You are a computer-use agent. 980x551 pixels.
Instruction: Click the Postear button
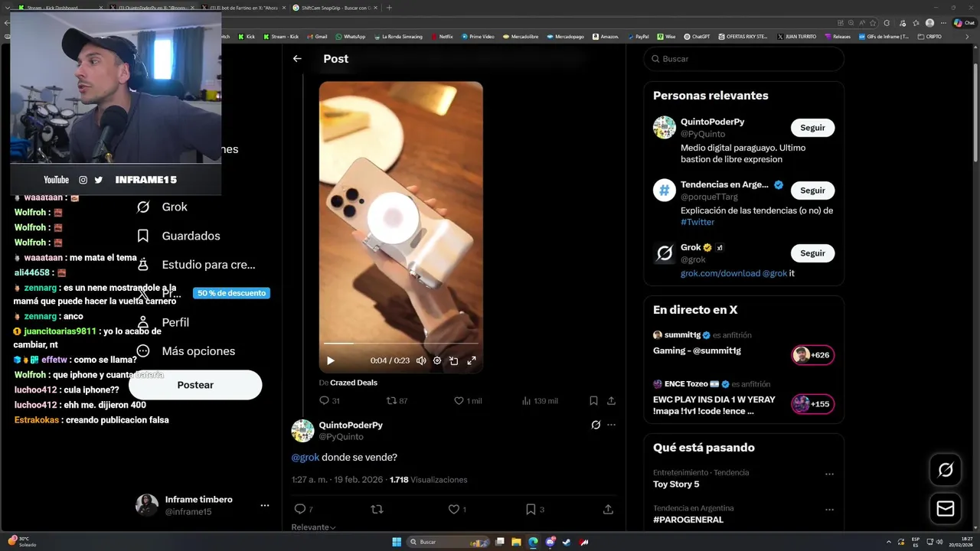tap(195, 385)
